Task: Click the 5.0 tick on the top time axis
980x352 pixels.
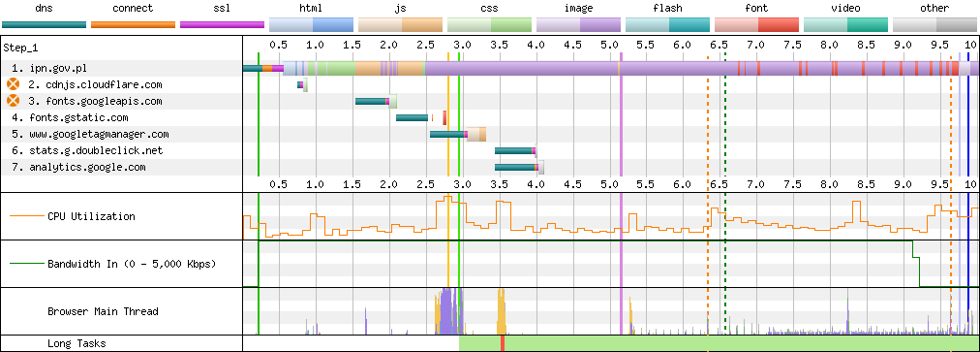Action: pyautogui.click(x=609, y=45)
